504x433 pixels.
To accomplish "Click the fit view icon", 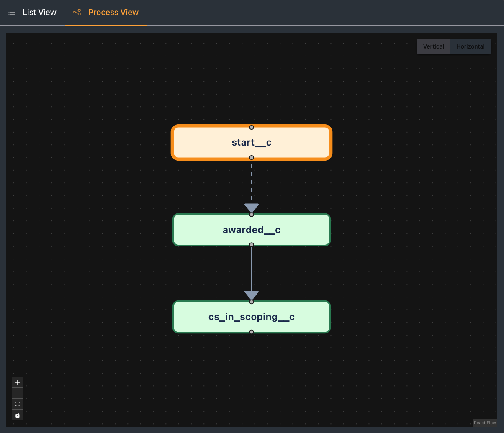I will coord(18,404).
